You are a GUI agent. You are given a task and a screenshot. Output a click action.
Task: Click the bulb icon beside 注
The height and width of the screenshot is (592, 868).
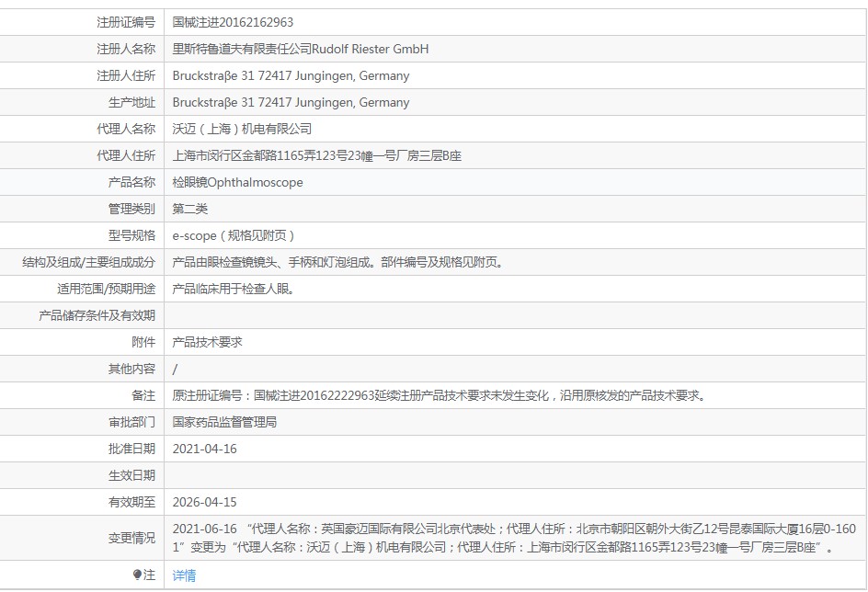pos(138,575)
